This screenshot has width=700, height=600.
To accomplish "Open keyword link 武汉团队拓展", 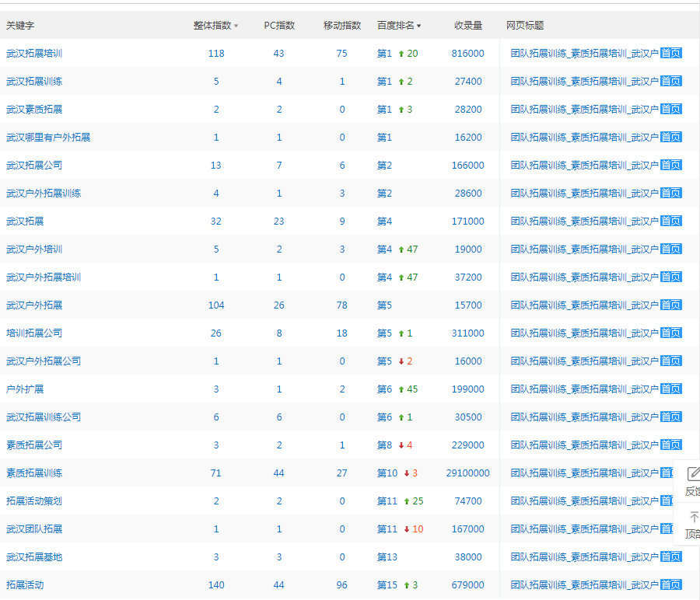I will tap(34, 529).
